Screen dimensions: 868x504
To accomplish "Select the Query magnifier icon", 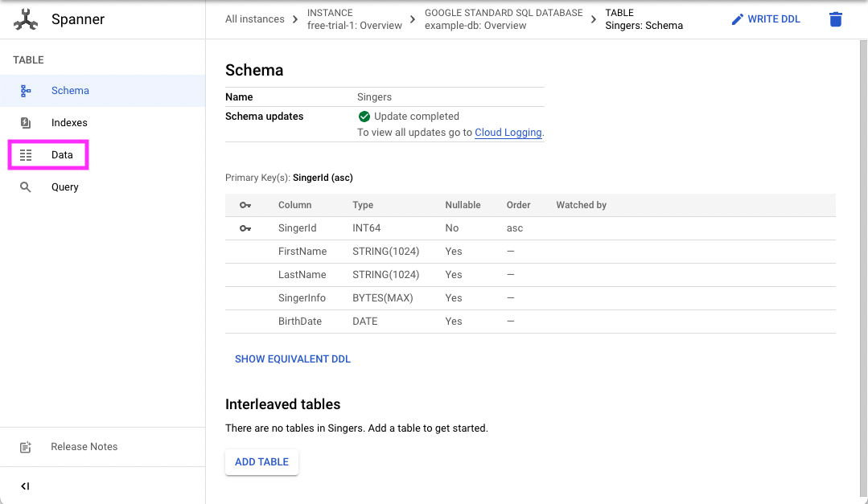I will pyautogui.click(x=25, y=186).
